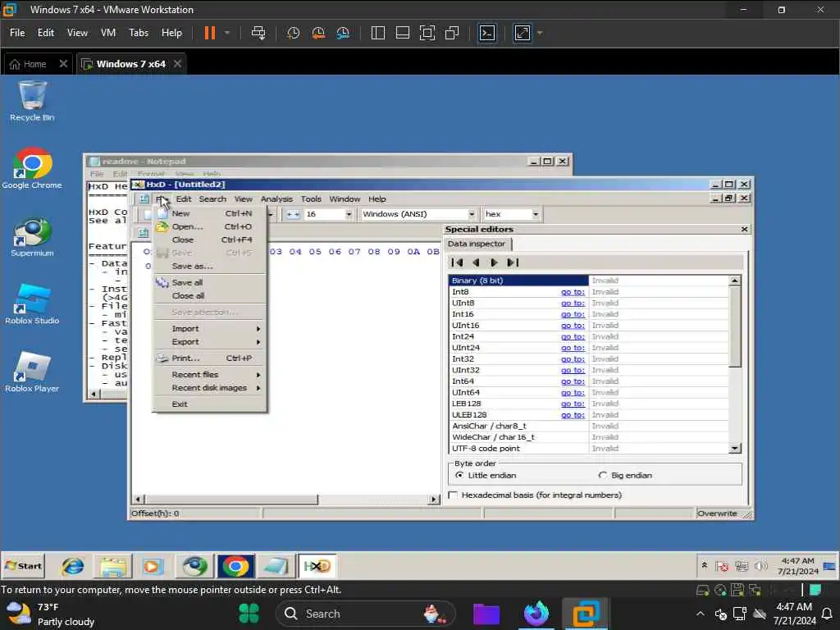Viewport: 840px width, 630px height.
Task: Go to previous byte in Data inspector
Action: 476,262
